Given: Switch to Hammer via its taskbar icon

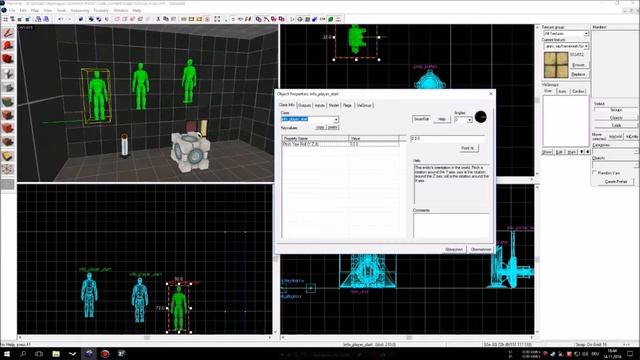Looking at the screenshot, I should (x=89, y=354).
